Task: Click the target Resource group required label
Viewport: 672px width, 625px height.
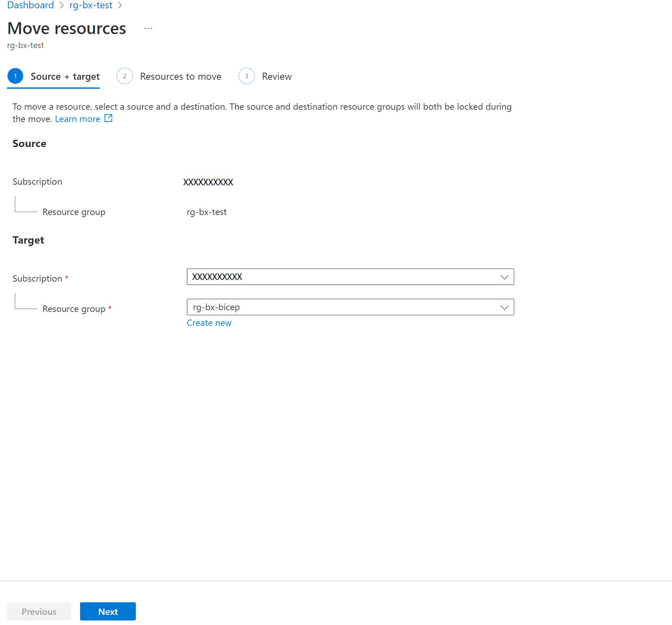Action: 77,309
